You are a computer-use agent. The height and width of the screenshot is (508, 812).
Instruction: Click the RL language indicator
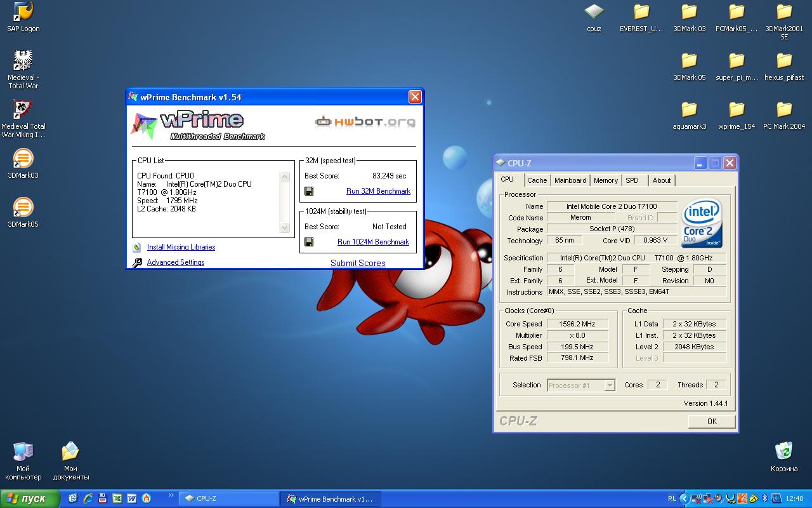click(672, 498)
